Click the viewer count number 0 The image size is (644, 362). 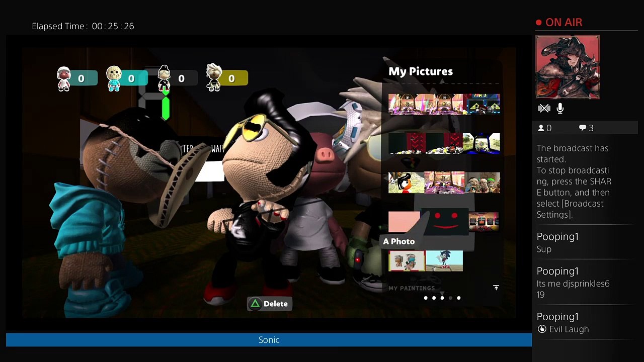coord(549,128)
